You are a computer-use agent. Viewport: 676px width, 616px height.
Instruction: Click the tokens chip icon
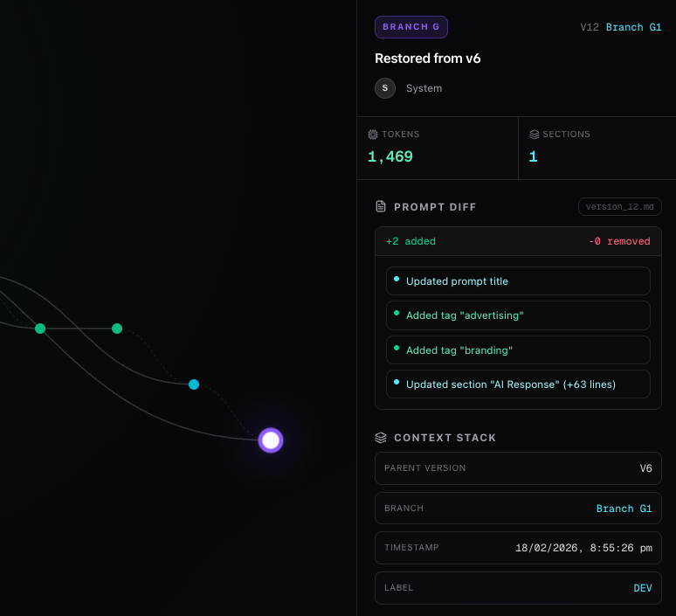pos(372,135)
